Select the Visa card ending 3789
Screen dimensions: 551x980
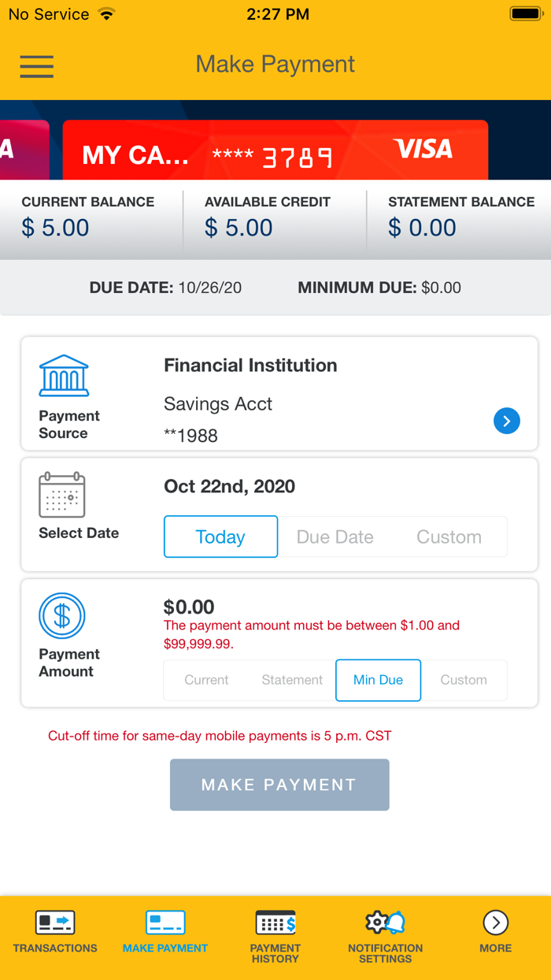click(275, 150)
